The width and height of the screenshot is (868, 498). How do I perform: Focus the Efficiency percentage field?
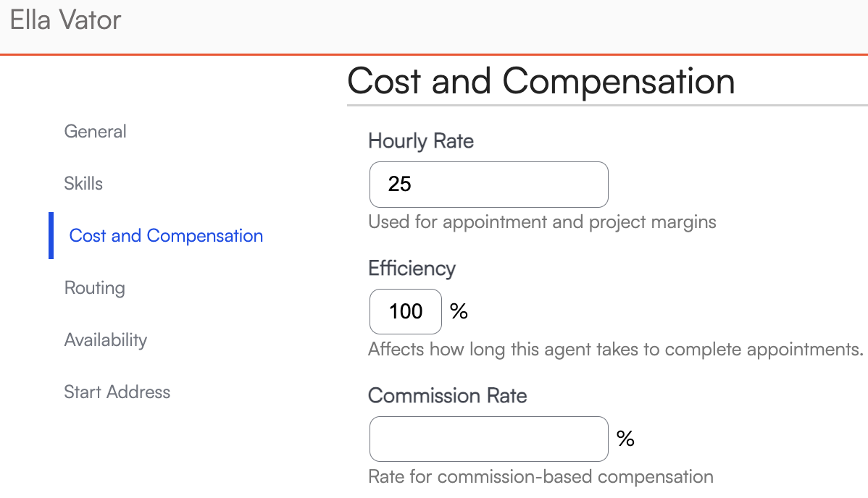[x=405, y=312]
